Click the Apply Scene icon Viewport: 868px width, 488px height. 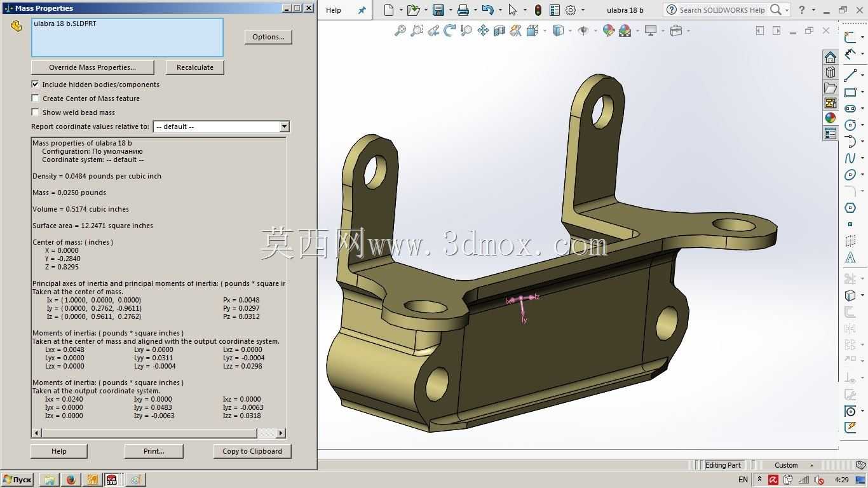click(x=625, y=30)
